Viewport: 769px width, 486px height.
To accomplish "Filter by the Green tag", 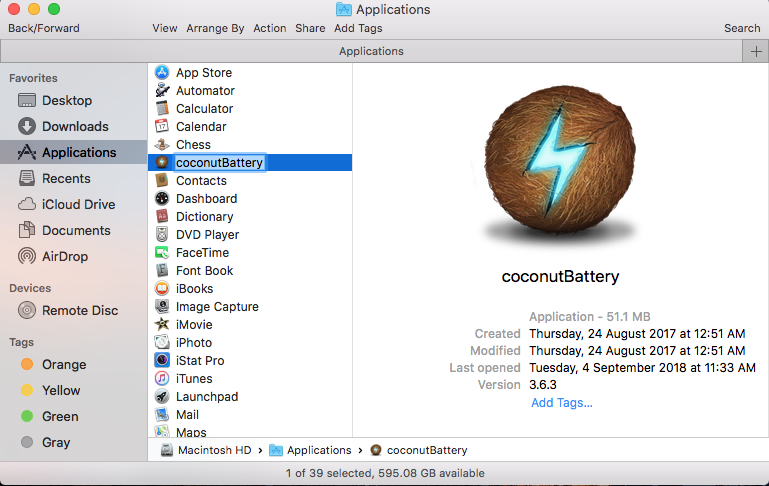I will click(x=27, y=417).
